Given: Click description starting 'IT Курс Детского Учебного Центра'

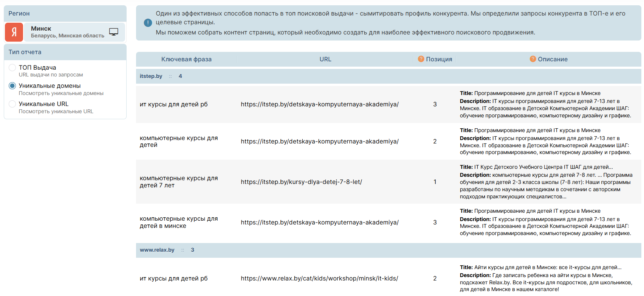Looking at the screenshot, I should pos(546,182).
